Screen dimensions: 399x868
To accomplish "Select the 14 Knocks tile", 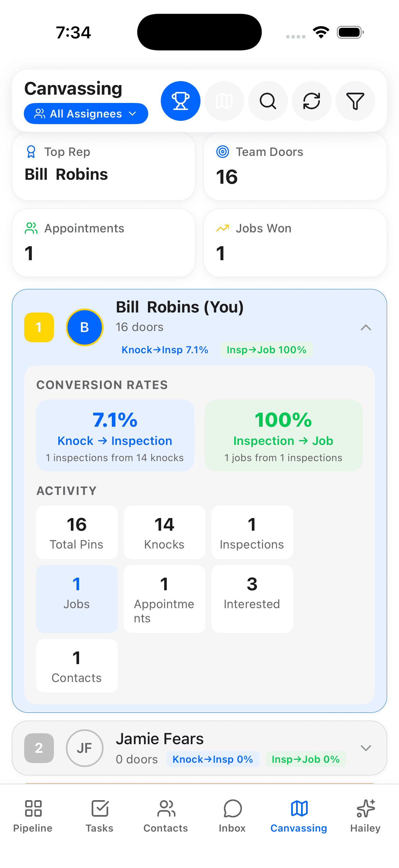I will point(164,532).
